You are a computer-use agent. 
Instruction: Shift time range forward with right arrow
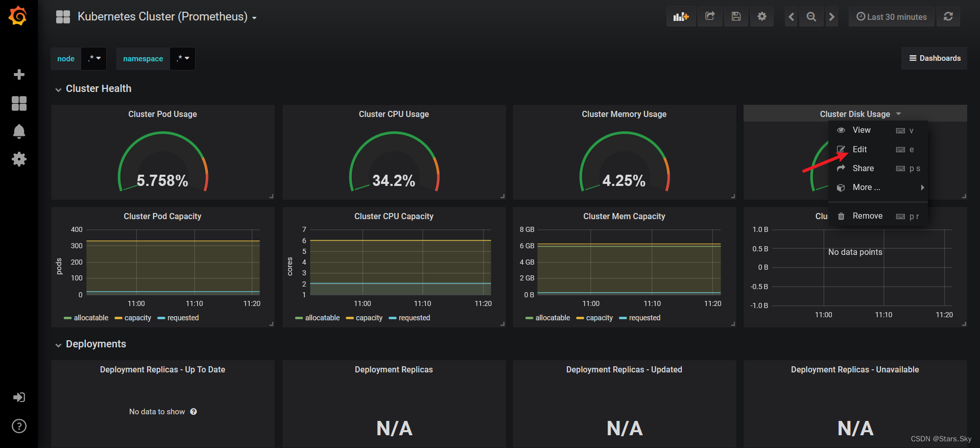point(832,17)
